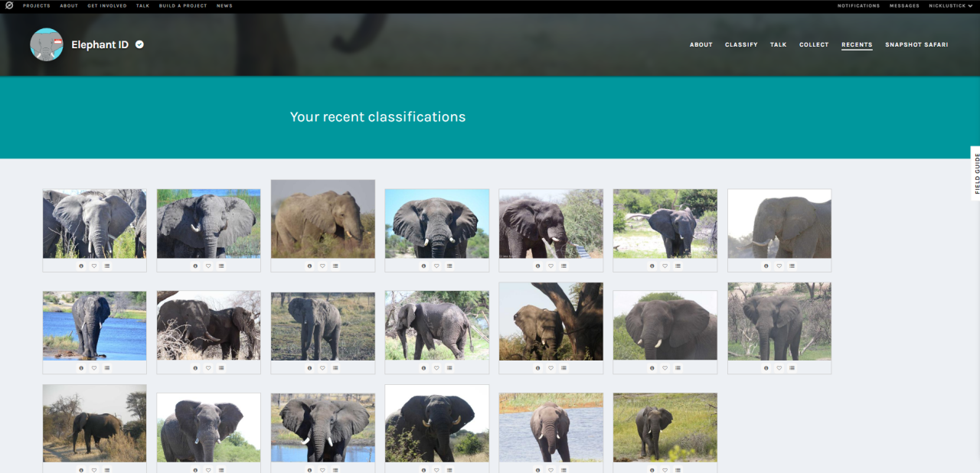Add dark elephant beside bush to collection
The image size is (980, 473).
click(563, 266)
